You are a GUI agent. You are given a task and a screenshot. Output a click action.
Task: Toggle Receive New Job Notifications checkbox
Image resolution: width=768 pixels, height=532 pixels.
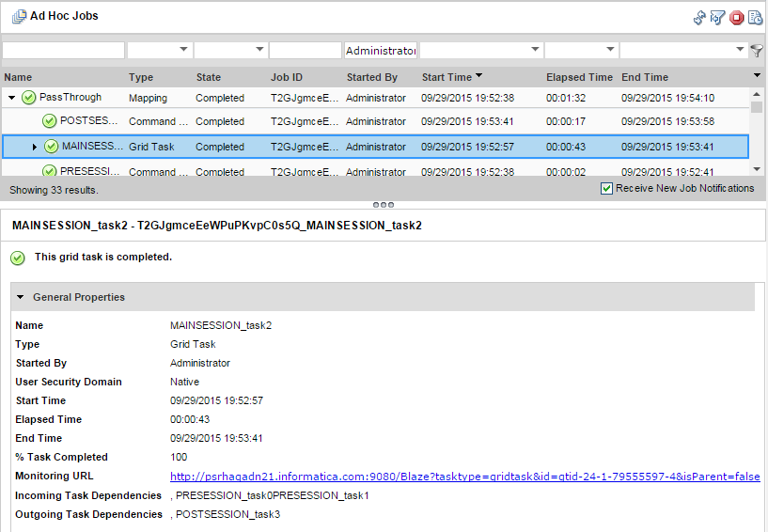click(x=606, y=189)
